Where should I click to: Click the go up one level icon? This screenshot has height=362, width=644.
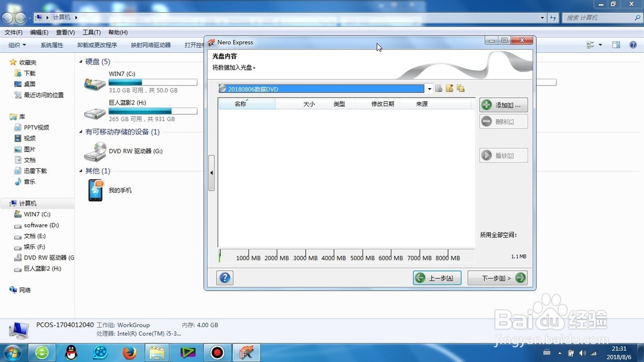(x=439, y=88)
